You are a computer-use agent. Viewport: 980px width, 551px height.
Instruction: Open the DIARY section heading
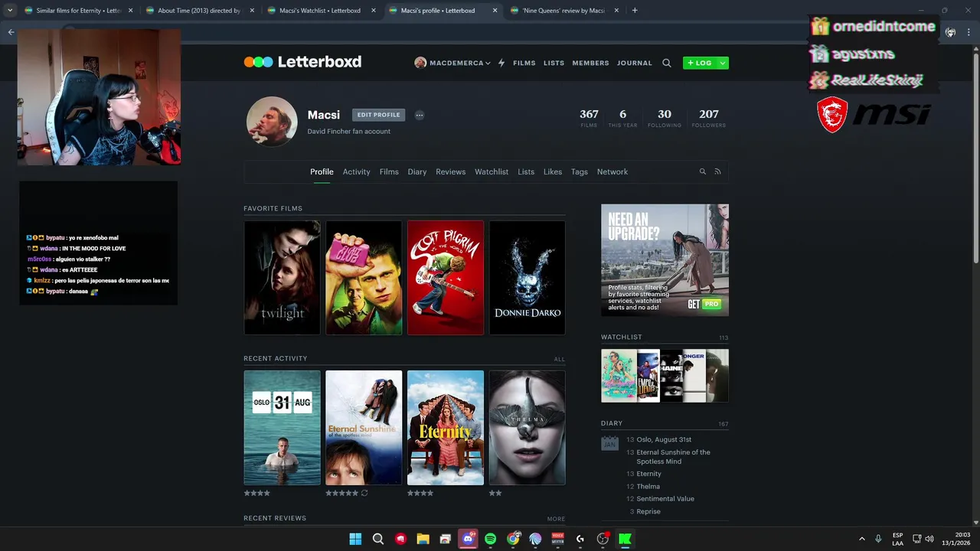(x=612, y=423)
